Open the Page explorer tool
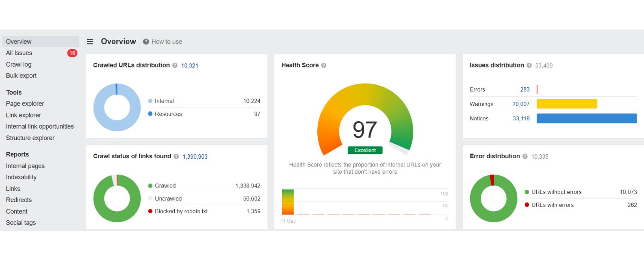This screenshot has width=644, height=258. tap(25, 104)
